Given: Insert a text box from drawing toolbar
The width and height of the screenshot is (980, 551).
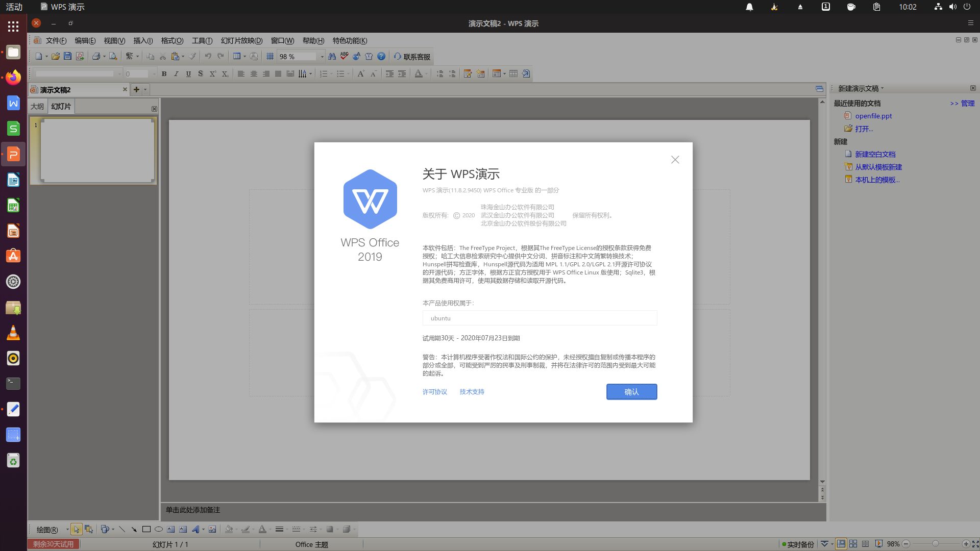Looking at the screenshot, I should [171, 530].
